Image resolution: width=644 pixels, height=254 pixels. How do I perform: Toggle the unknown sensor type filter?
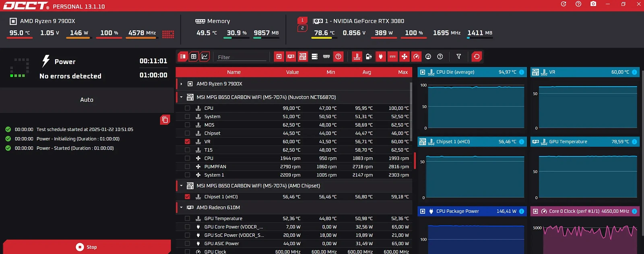pyautogui.click(x=440, y=56)
